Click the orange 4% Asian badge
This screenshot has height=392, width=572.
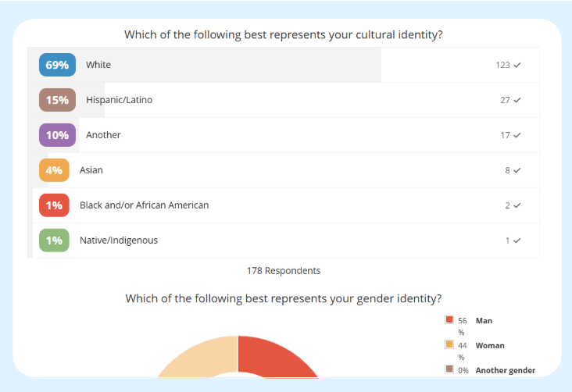[54, 170]
